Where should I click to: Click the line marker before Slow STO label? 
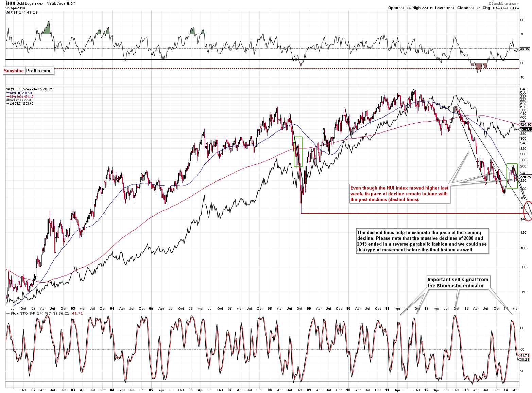tap(8, 313)
